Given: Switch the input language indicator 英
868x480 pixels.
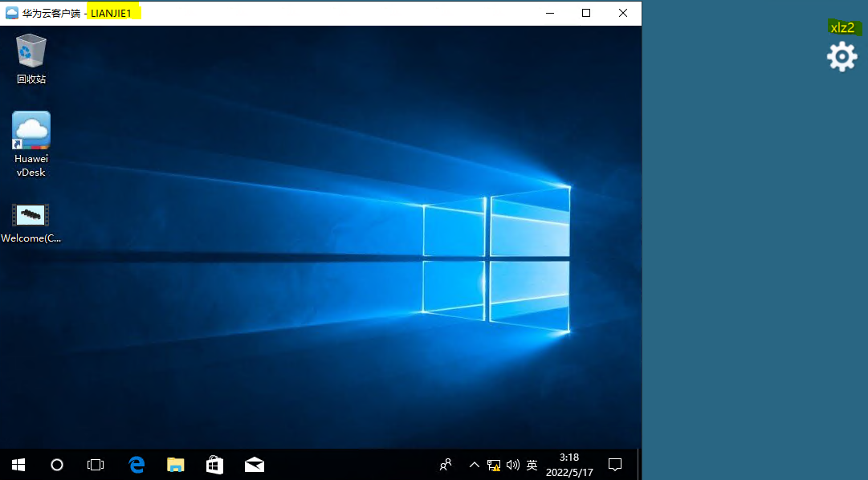Looking at the screenshot, I should point(532,465).
